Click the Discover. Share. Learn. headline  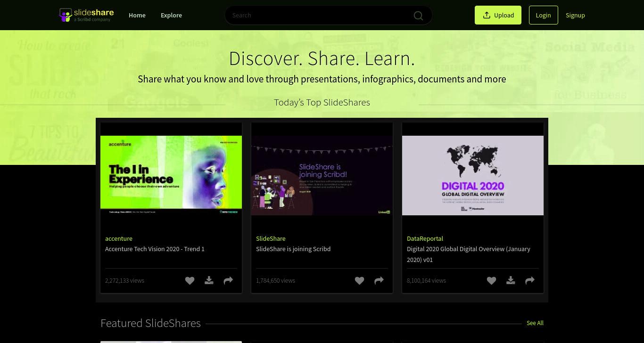pos(322,58)
